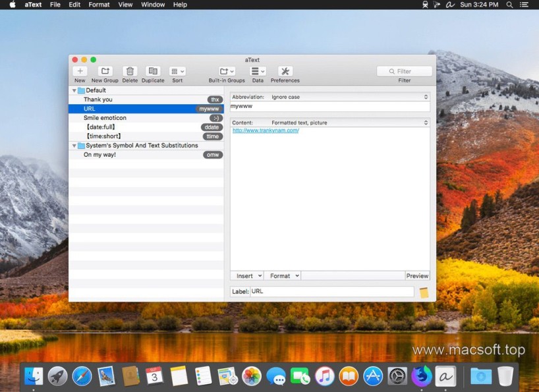Duplicate the selected snippet
This screenshot has width=539, height=392.
(153, 71)
